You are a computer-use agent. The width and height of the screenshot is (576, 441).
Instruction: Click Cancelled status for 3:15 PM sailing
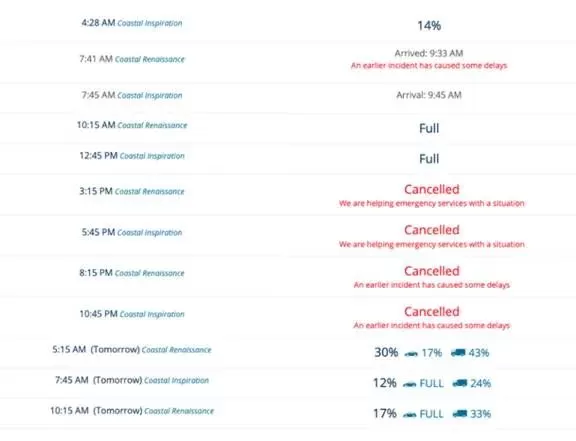[432, 189]
